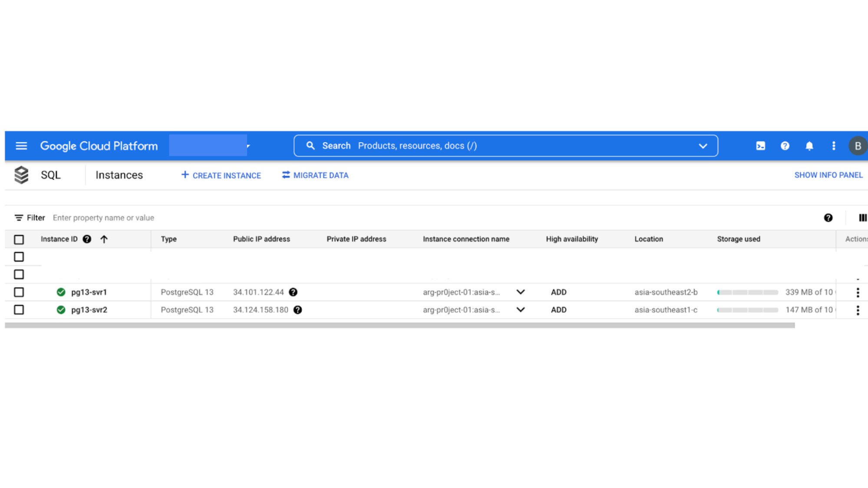Click help icon beside IP 34.124.158.180
The height and width of the screenshot is (488, 868).
297,310
